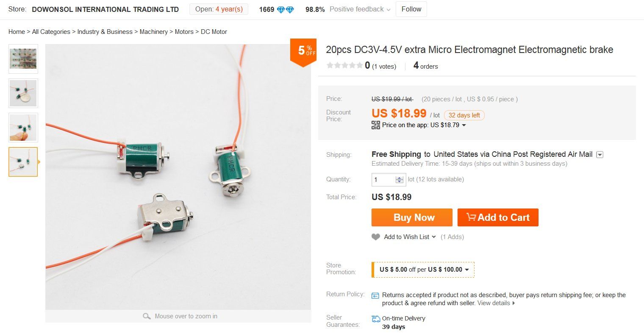Open the shipping method dropdown arrow

(x=600, y=155)
